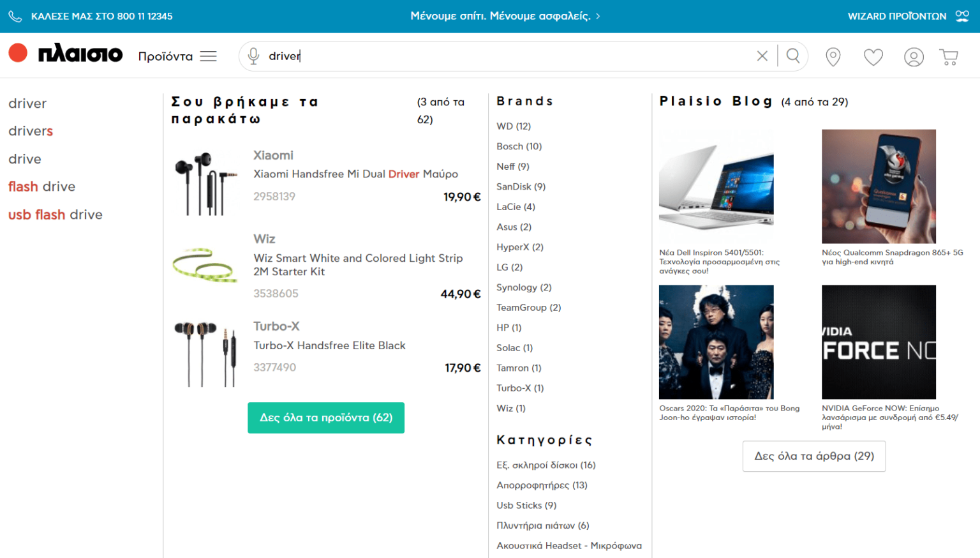Viewport: 980px width, 558px height.
Task: Open the wishlist heart icon
Action: (x=873, y=57)
